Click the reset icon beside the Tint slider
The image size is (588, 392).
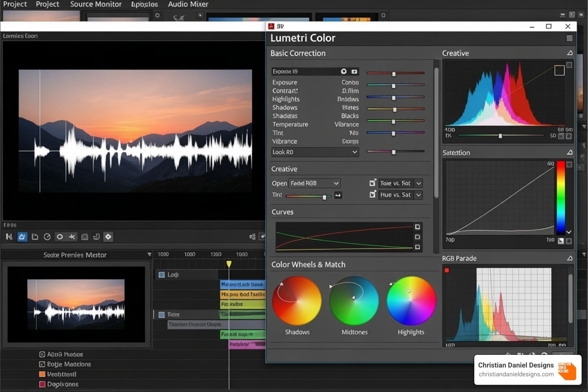pos(338,195)
